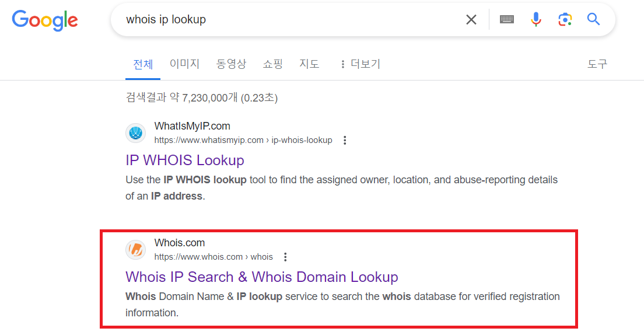The width and height of the screenshot is (644, 335).
Task: Select the 전체 tab
Action: point(143,65)
